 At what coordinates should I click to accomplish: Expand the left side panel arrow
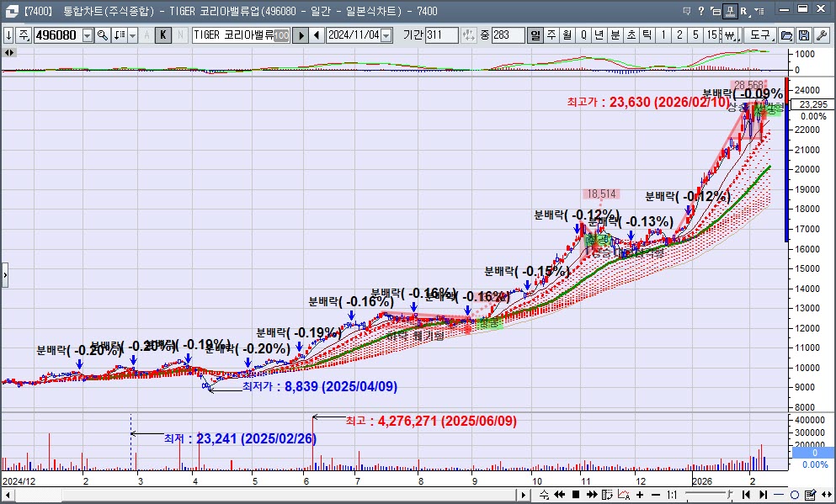(x=4, y=274)
